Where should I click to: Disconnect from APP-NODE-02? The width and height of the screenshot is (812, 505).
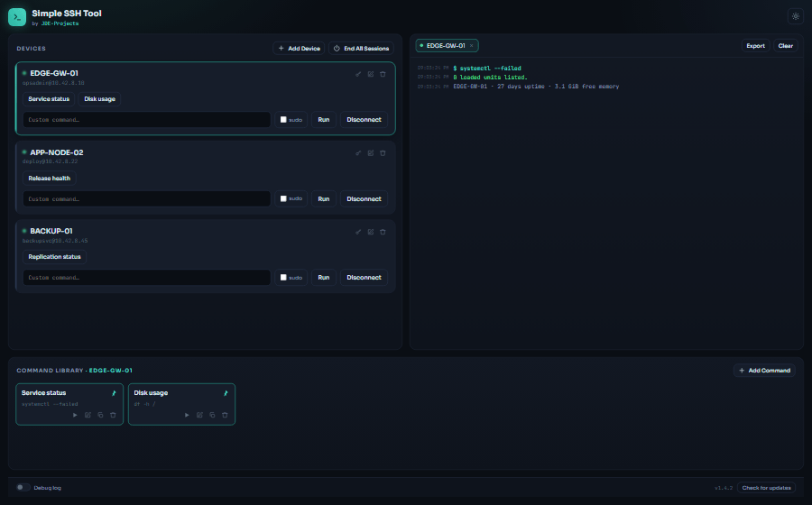coord(364,198)
